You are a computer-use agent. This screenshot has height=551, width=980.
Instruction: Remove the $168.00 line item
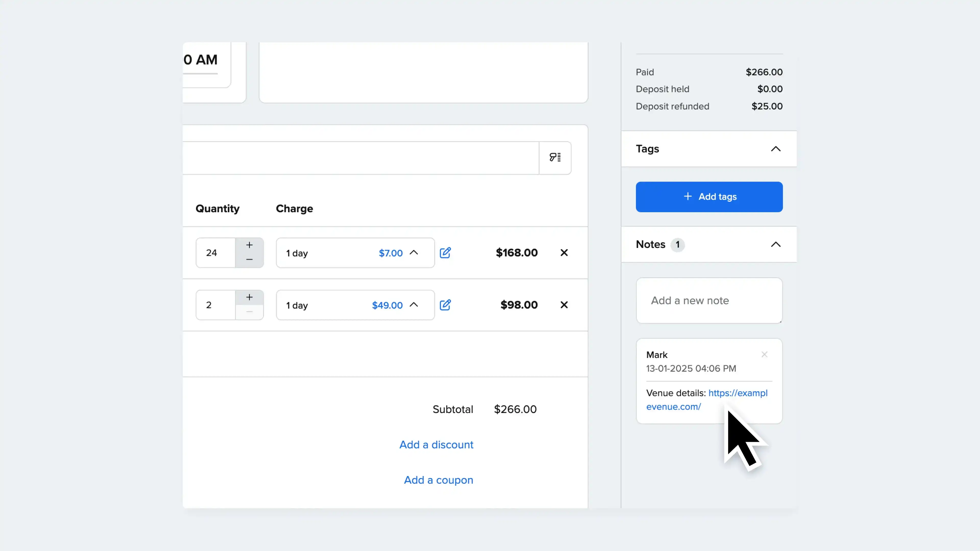(x=564, y=253)
